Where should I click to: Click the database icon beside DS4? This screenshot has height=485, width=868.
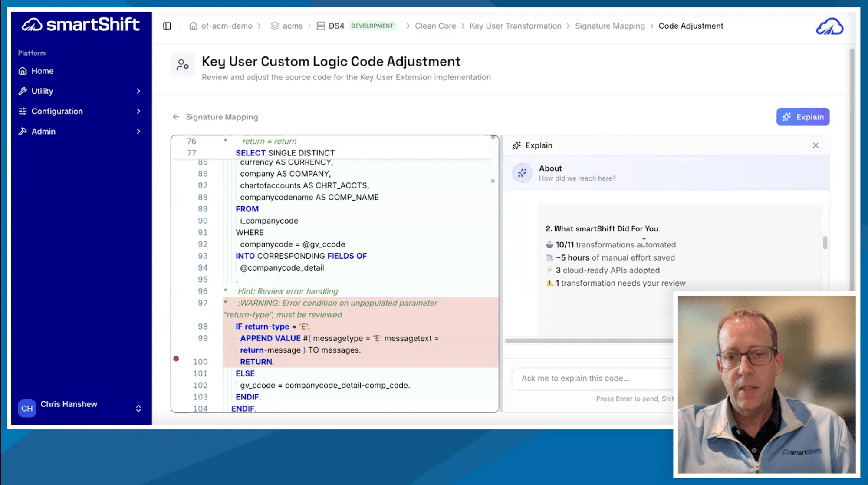tap(320, 26)
